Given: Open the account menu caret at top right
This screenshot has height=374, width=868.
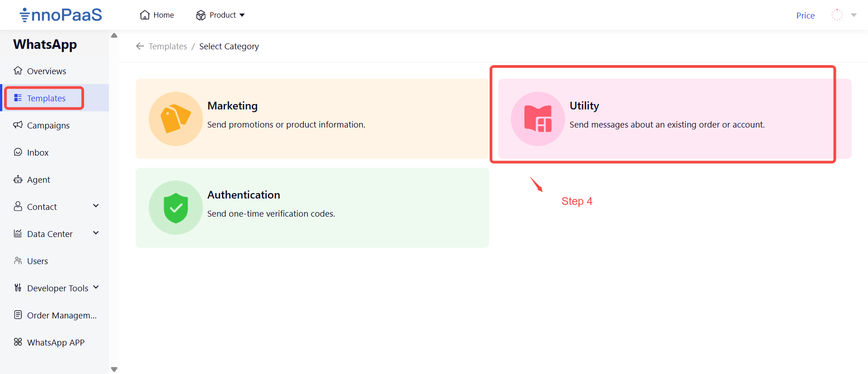Looking at the screenshot, I should 854,15.
